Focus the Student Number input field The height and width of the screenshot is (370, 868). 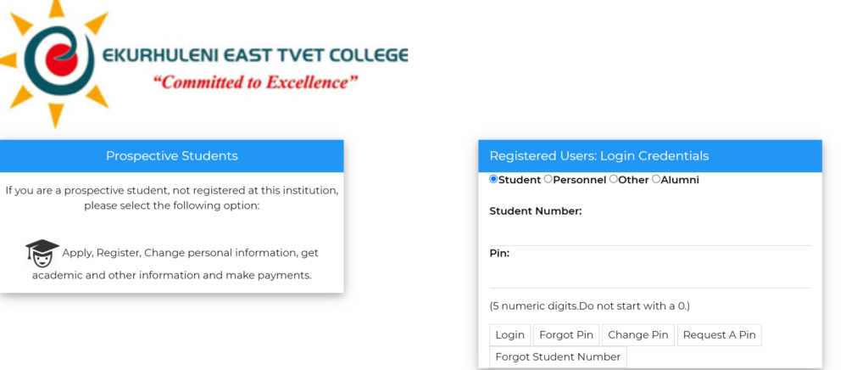pos(650,233)
